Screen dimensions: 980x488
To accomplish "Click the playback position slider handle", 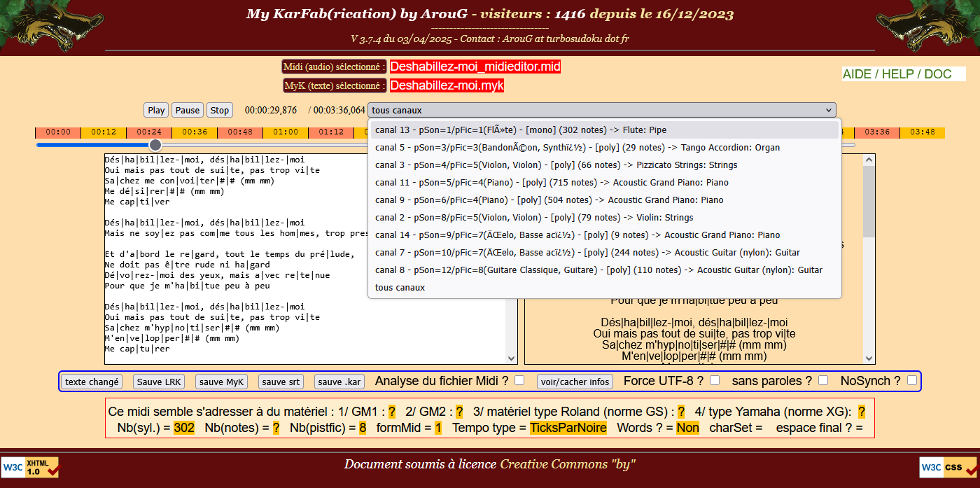I will 155,145.
